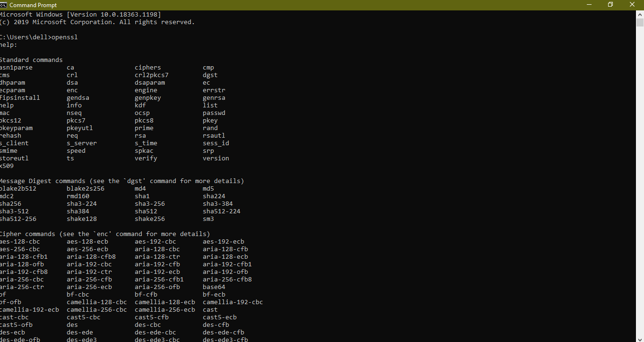The width and height of the screenshot is (644, 342).
Task: Click the vertical scrollbar thumb
Action: click(x=640, y=22)
